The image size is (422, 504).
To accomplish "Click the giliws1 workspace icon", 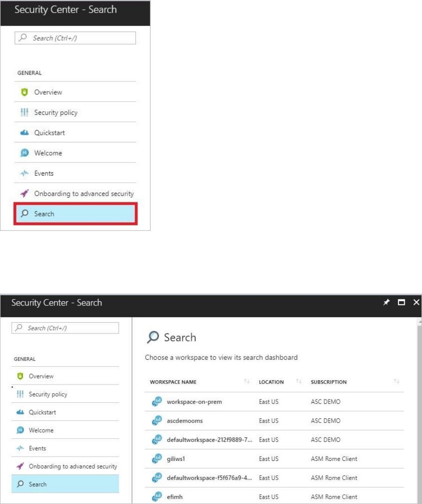I will pos(157,459).
